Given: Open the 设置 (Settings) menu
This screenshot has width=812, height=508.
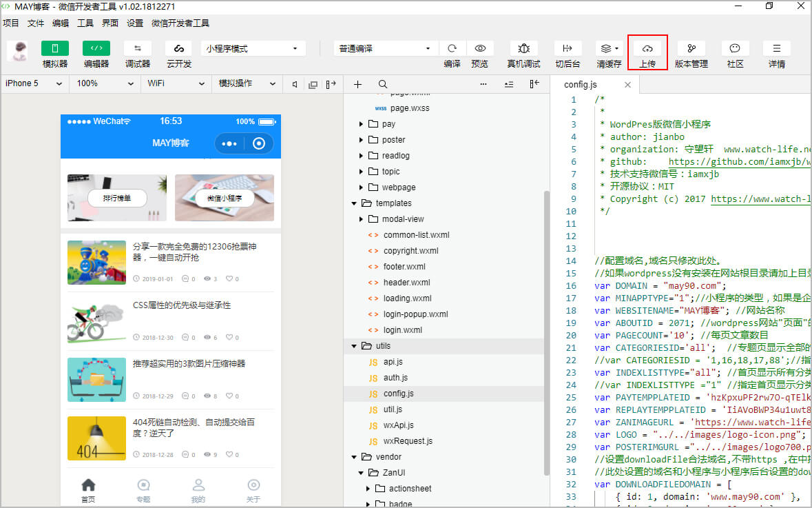Looking at the screenshot, I should (x=135, y=23).
